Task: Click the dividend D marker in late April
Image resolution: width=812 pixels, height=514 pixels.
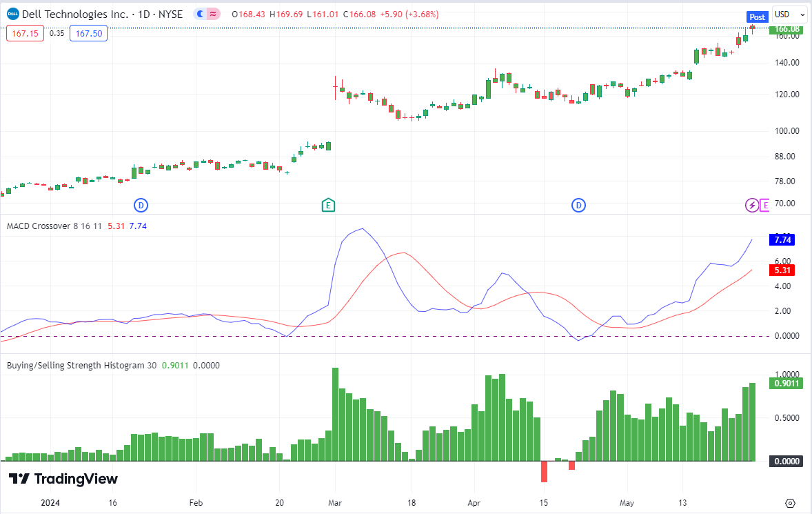Action: pos(578,205)
